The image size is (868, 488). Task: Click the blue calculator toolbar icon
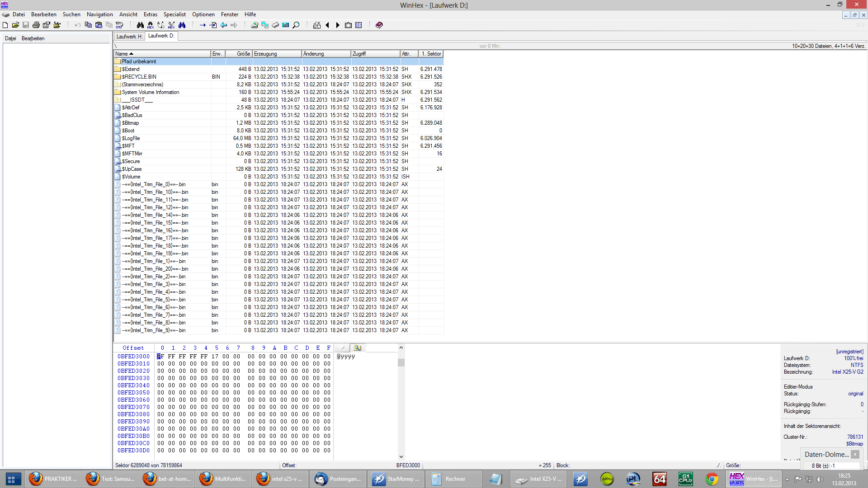coord(286,25)
